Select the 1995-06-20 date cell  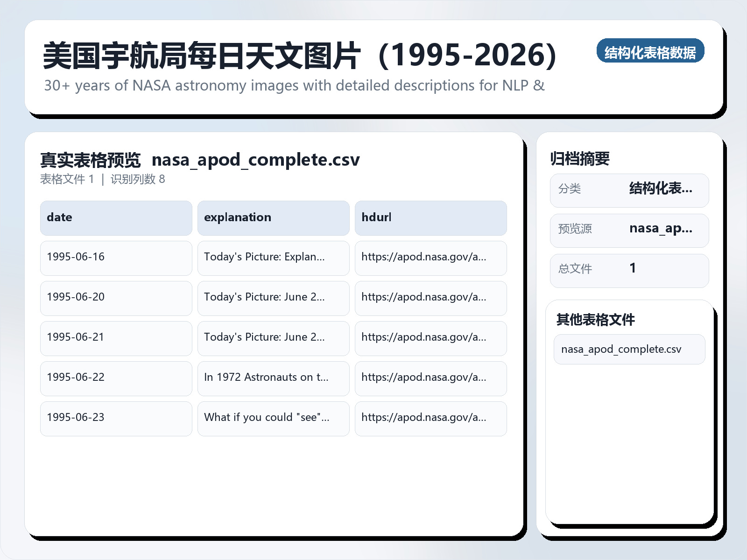116,298
